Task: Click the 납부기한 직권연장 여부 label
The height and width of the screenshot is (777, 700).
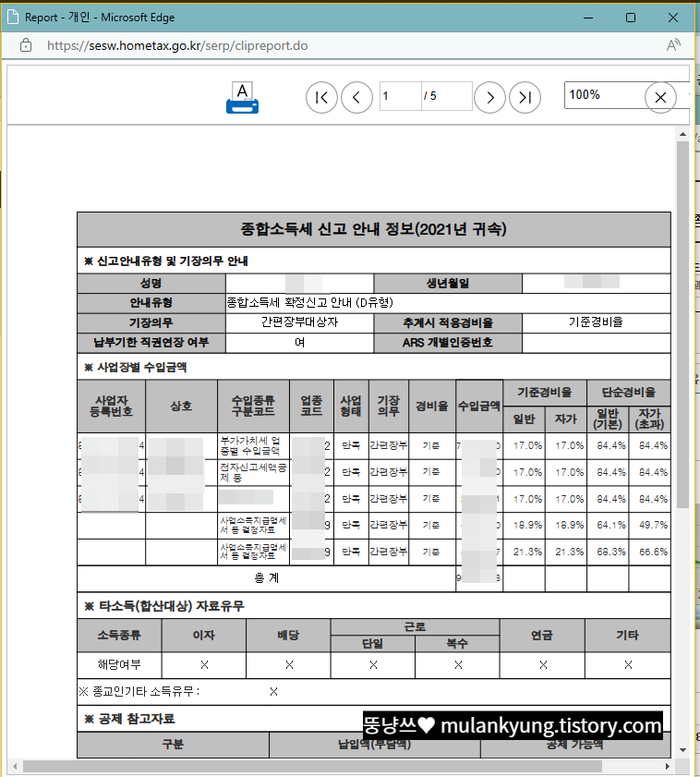Action: pyautogui.click(x=151, y=343)
